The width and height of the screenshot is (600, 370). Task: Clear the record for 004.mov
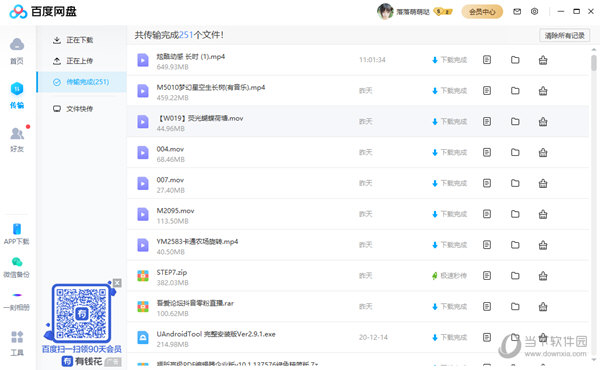coord(543,152)
